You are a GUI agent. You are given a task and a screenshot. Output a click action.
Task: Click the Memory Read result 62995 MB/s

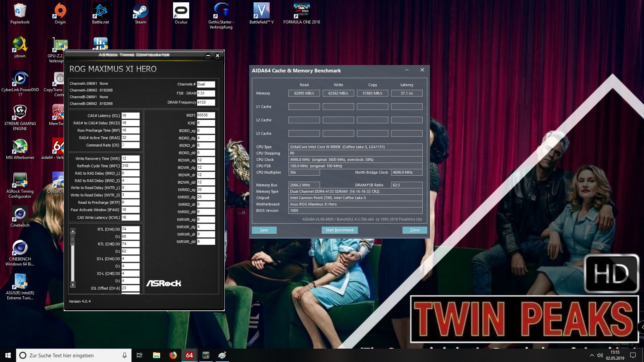[304, 93]
